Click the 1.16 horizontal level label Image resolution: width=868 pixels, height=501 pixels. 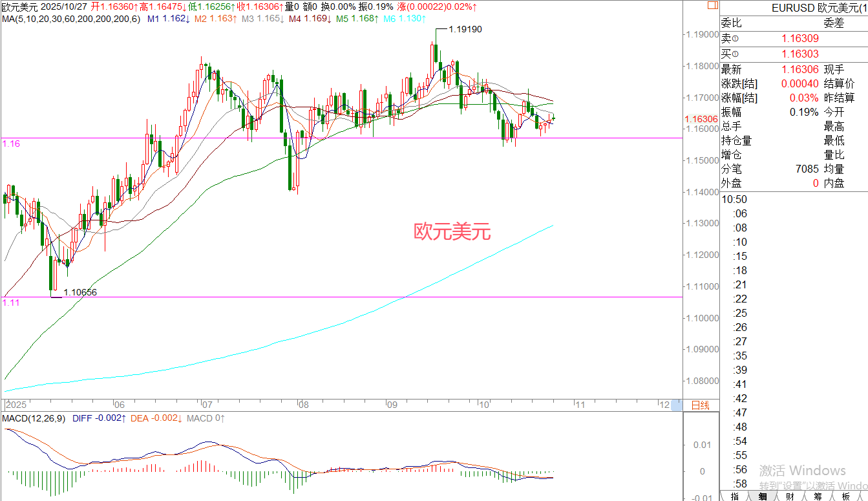click(x=11, y=144)
